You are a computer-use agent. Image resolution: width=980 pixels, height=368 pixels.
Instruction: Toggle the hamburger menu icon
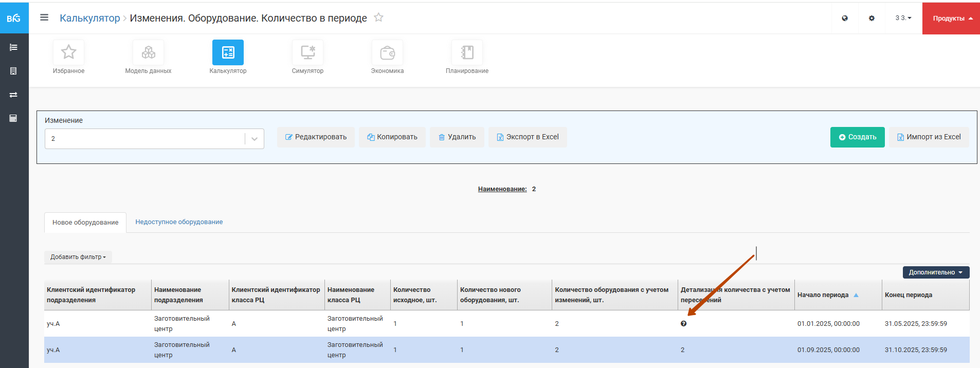tap(44, 17)
